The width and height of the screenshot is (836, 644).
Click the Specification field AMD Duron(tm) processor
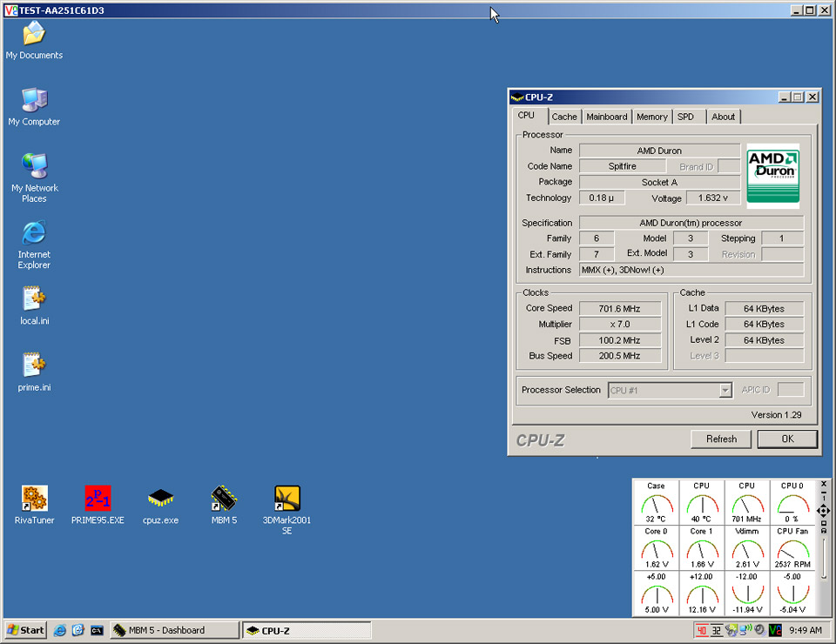pyautogui.click(x=691, y=223)
